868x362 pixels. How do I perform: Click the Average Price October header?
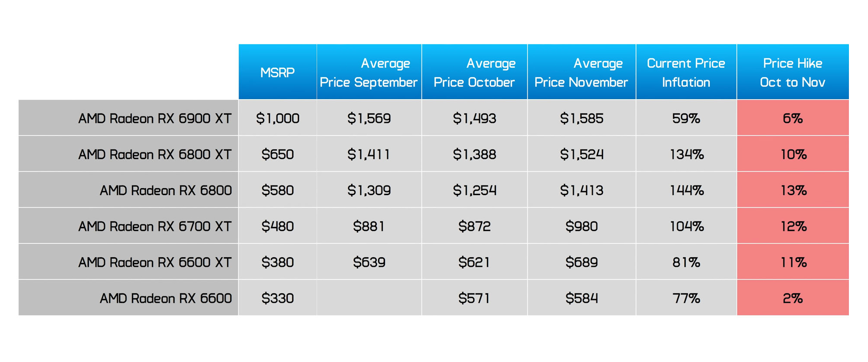pos(474,72)
